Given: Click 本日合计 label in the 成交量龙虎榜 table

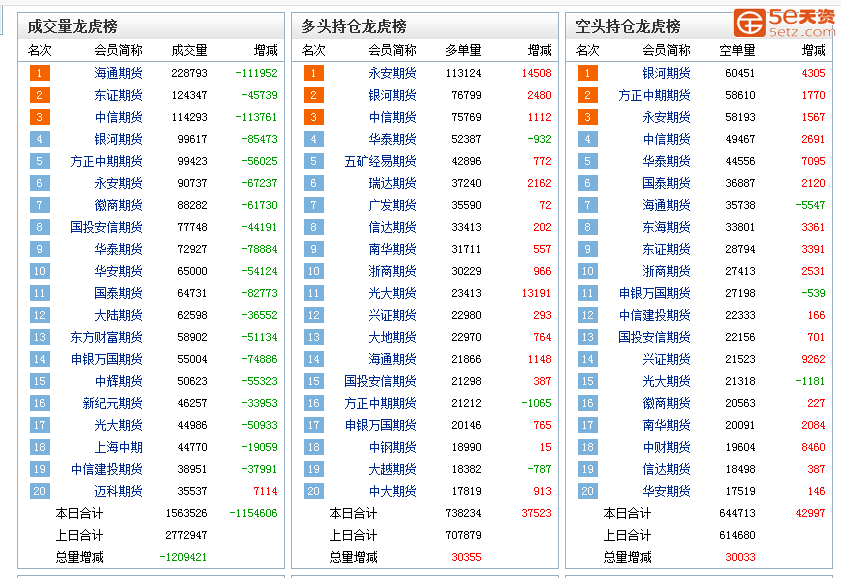Looking at the screenshot, I should [79, 513].
